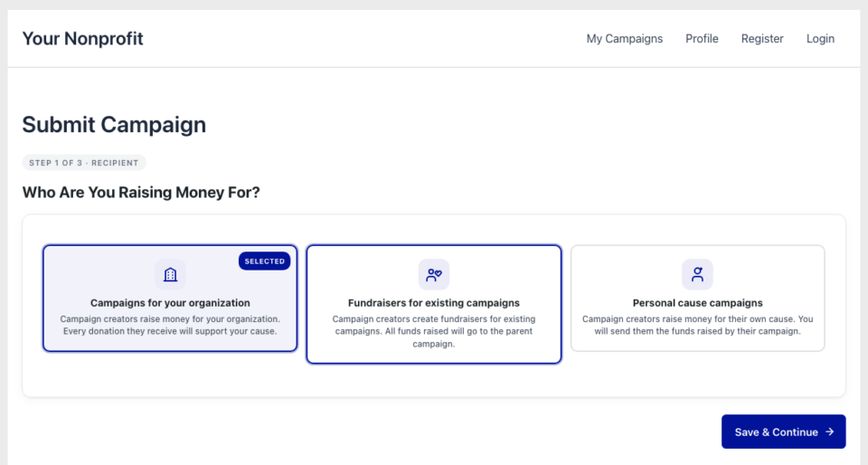Open the Login link
Screen dimensions: 868x465
pos(820,39)
